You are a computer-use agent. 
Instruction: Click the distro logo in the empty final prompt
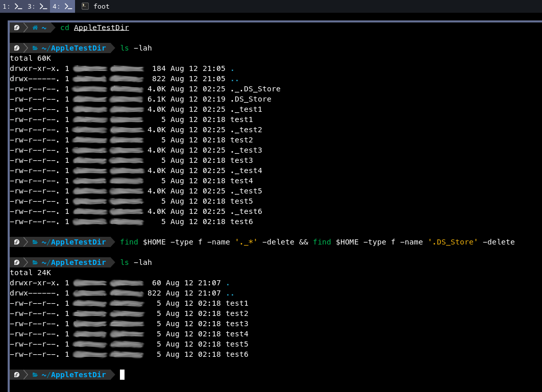click(17, 375)
